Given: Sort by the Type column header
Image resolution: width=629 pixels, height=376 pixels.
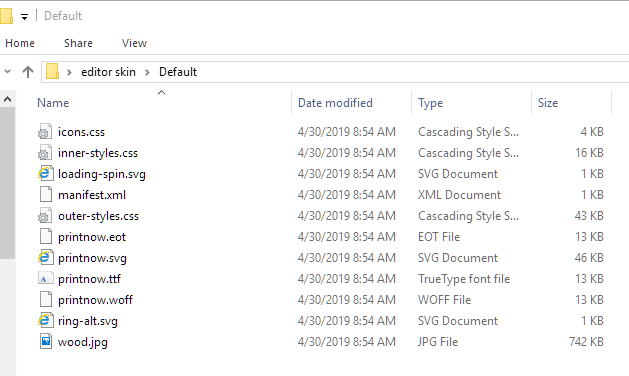Looking at the screenshot, I should click(430, 103).
